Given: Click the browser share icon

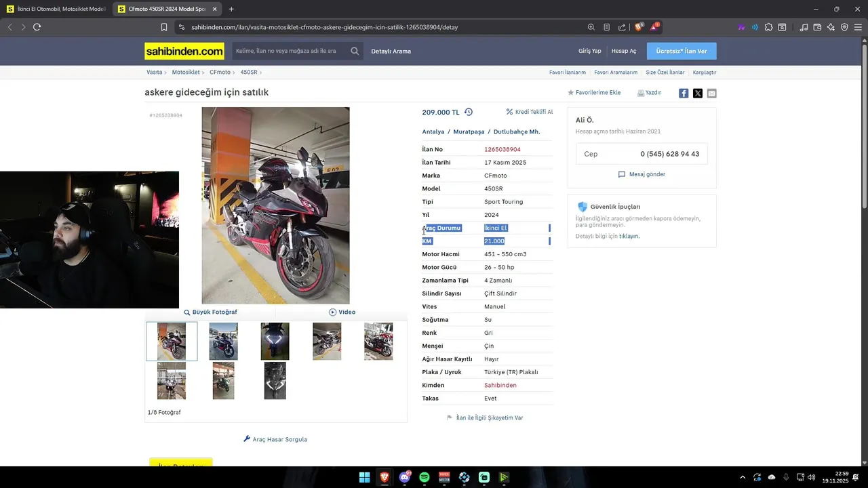Looking at the screenshot, I should tap(622, 27).
